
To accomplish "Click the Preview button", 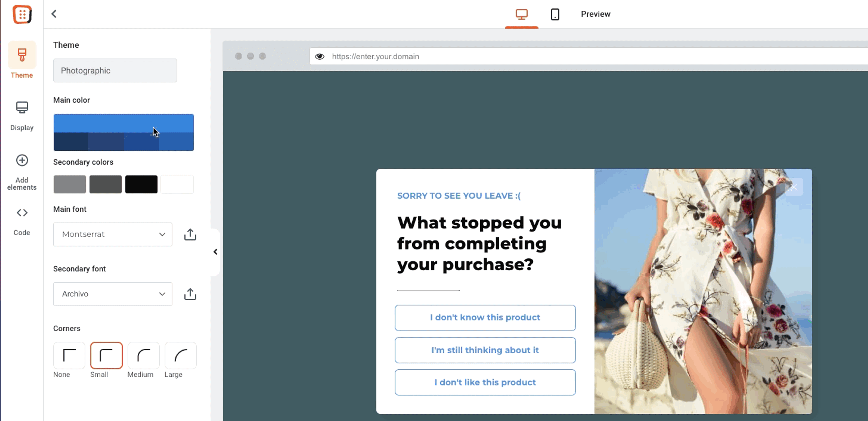I will pos(595,14).
